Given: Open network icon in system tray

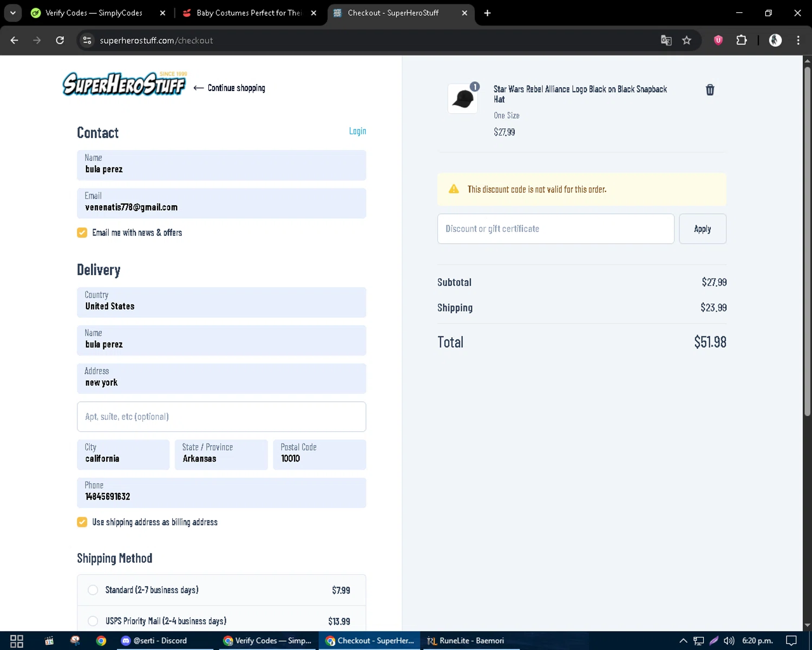Looking at the screenshot, I should click(x=699, y=641).
